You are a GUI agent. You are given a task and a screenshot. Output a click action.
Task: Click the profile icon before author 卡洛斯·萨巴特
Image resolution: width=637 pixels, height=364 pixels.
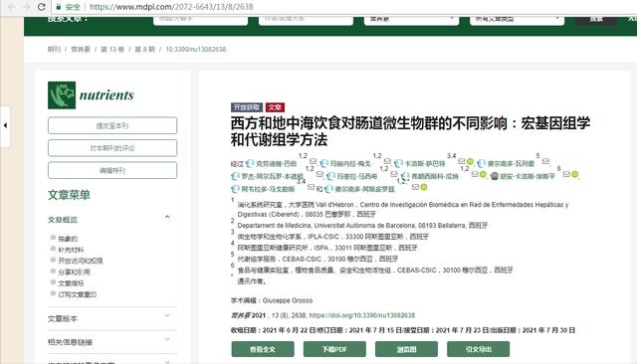pos(398,163)
